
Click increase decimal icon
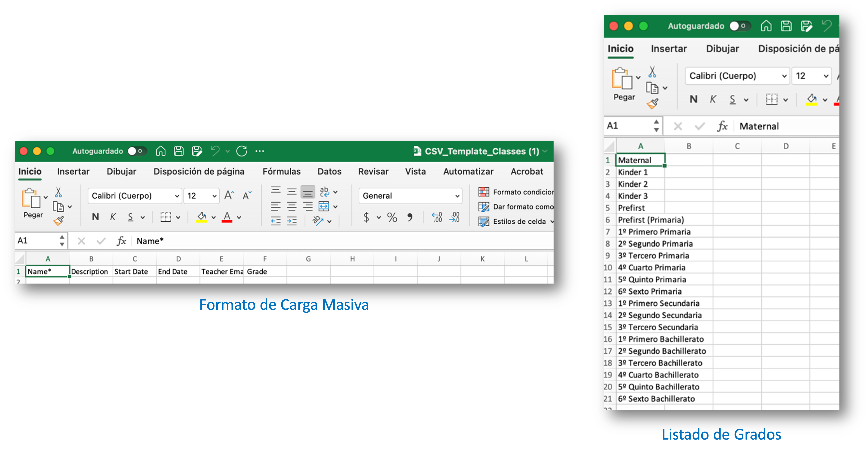tap(437, 217)
